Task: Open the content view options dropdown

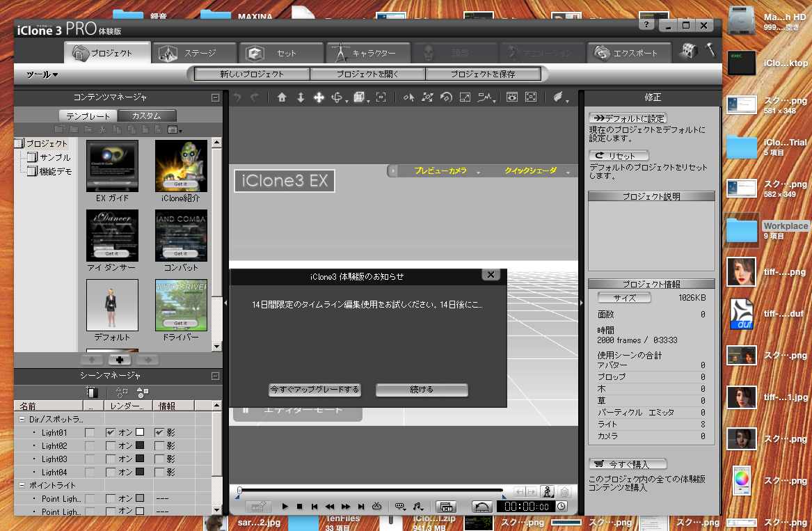Action: click(x=175, y=129)
